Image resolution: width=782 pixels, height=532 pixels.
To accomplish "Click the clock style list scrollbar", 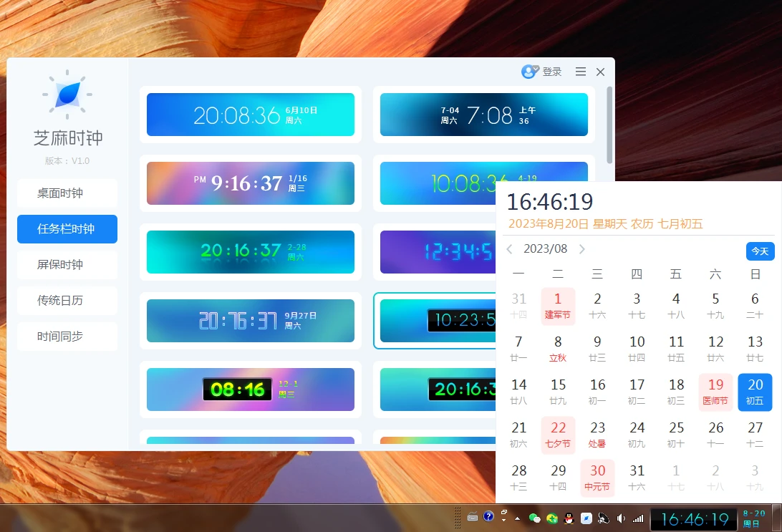I will point(609,125).
